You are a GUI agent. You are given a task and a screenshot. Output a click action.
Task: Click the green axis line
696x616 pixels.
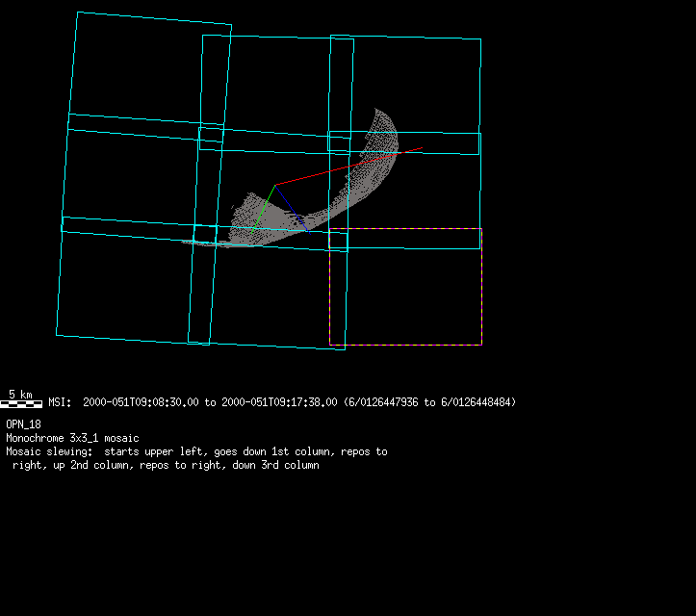[263, 209]
